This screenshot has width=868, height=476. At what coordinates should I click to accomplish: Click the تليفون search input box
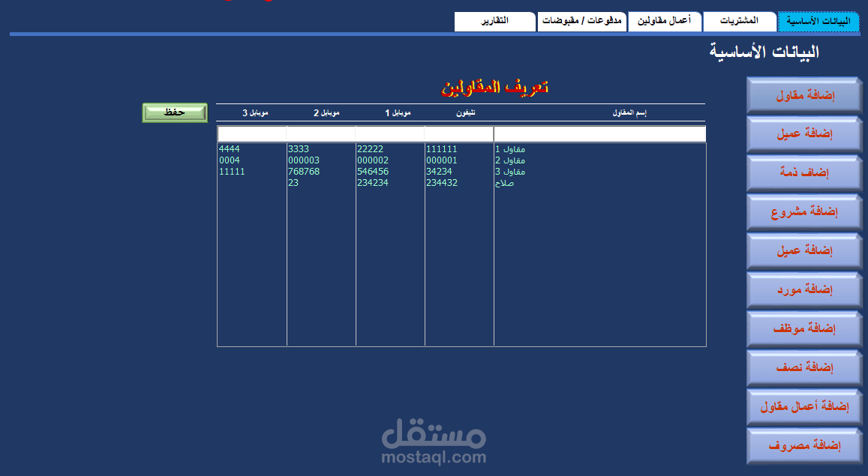460,133
